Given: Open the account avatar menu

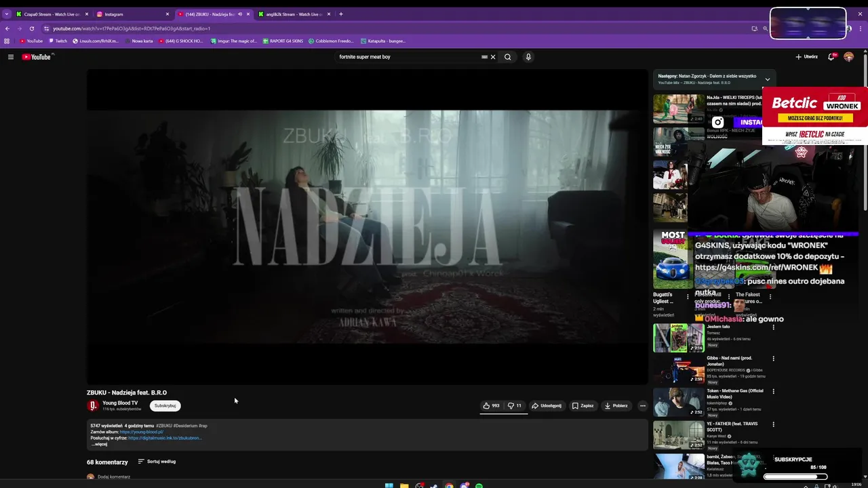Looking at the screenshot, I should point(848,57).
